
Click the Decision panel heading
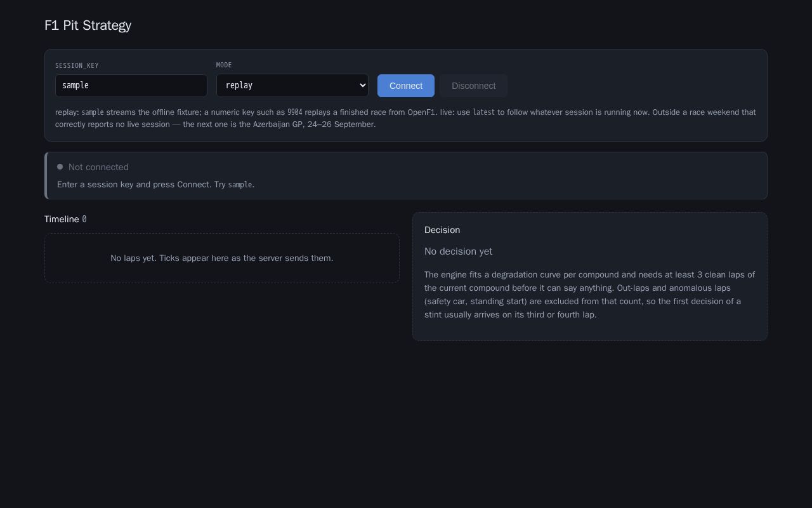(442, 230)
